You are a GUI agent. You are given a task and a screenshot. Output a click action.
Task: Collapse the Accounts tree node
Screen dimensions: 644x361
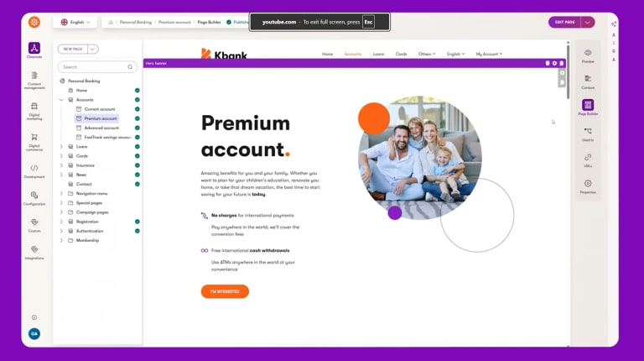point(61,100)
